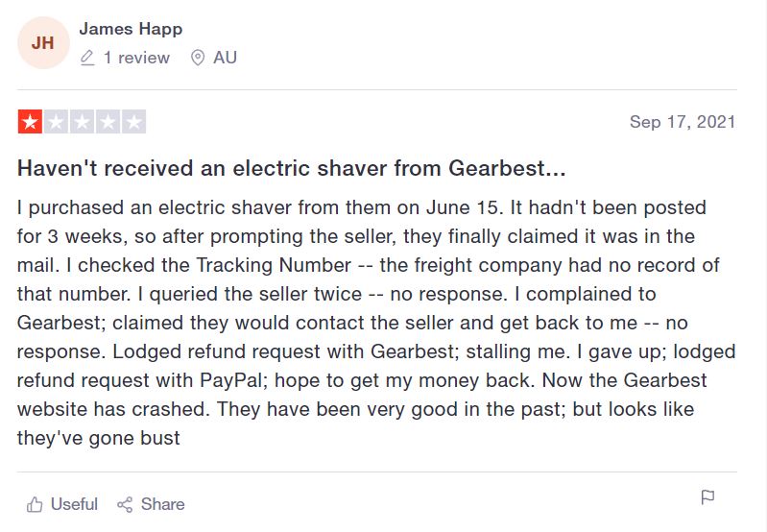Click the first red rating star
The image size is (767, 532).
(x=30, y=122)
